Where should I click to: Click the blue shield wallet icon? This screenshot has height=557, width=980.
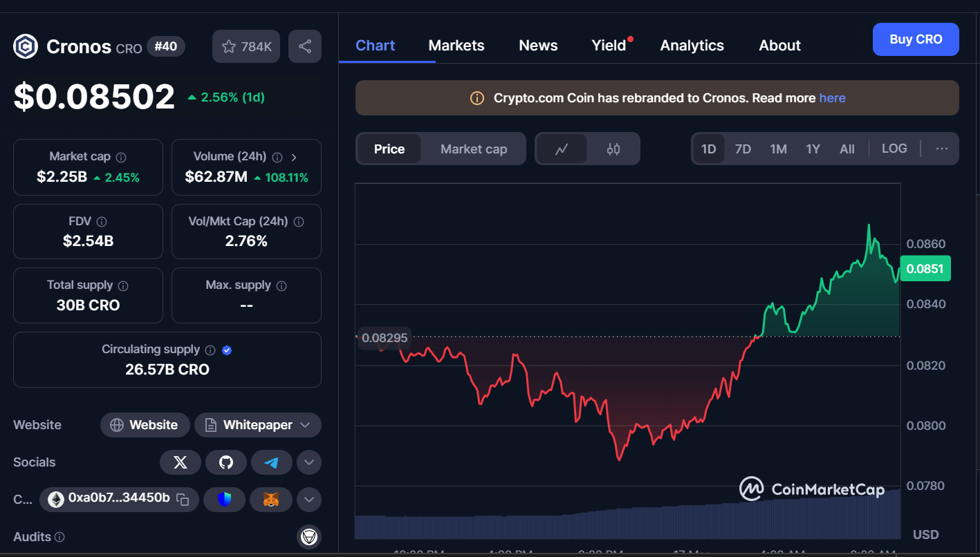coord(224,499)
